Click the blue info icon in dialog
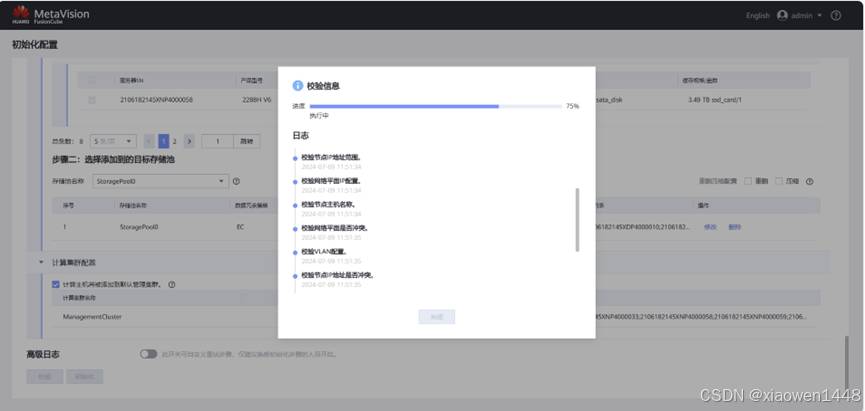The image size is (865, 411). (x=298, y=86)
